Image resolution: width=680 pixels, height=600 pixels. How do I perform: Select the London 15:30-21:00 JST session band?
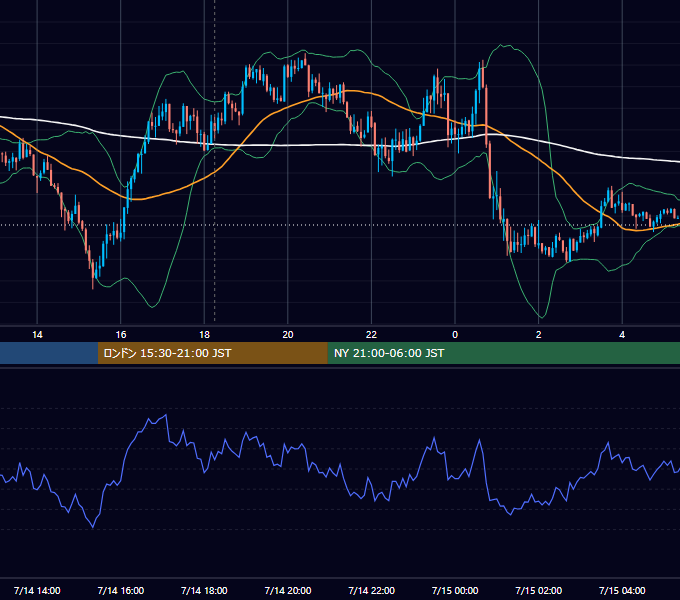click(x=212, y=353)
